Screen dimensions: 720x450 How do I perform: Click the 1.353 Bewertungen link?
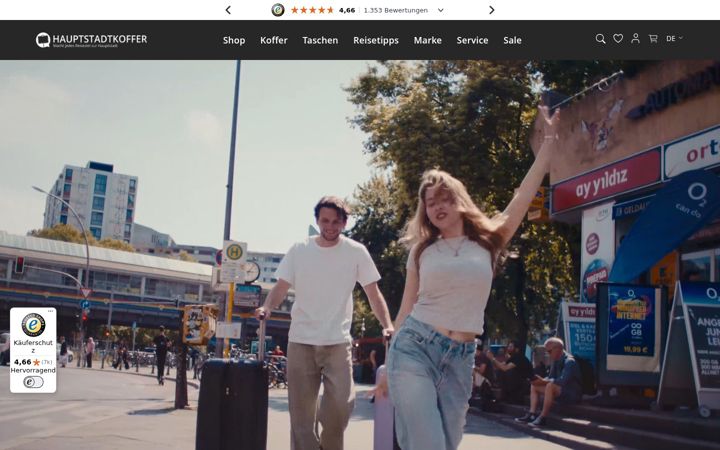point(395,10)
